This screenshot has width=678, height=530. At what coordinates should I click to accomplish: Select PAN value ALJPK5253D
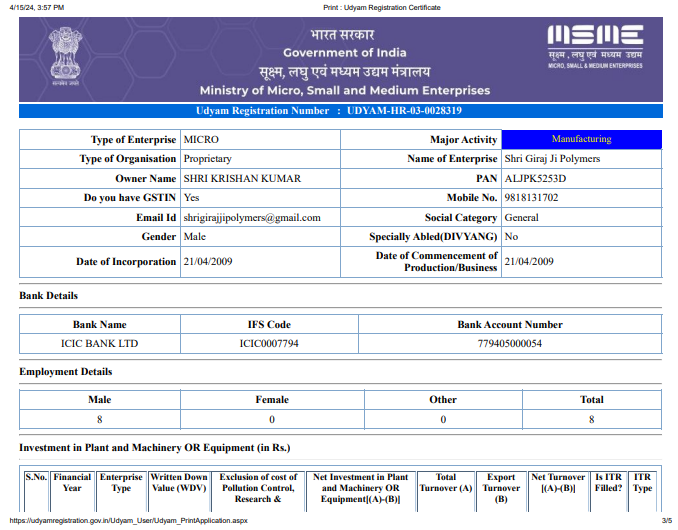(535, 179)
